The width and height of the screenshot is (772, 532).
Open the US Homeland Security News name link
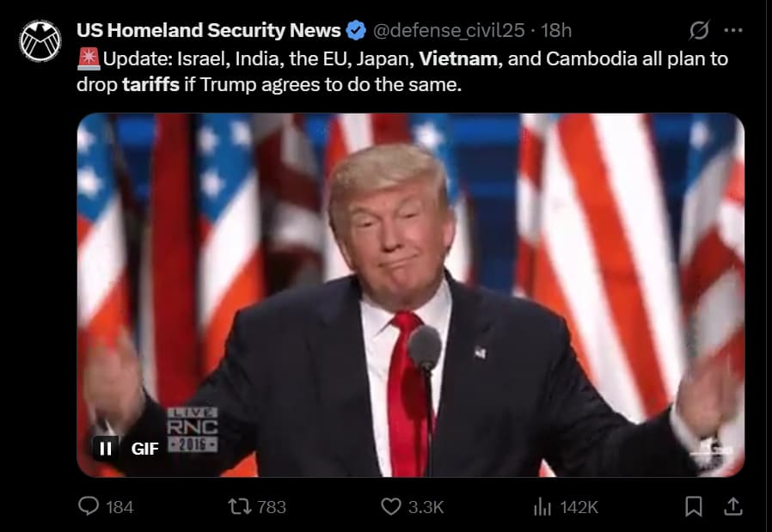coord(208,31)
